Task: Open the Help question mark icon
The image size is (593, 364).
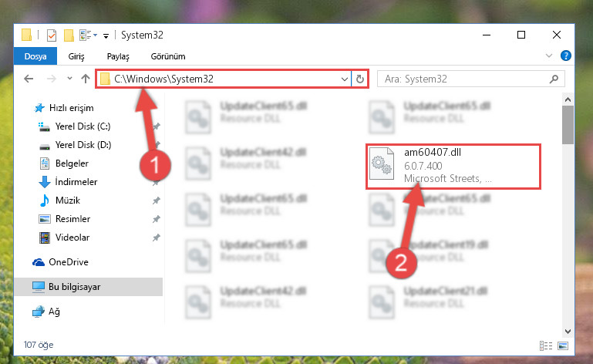Action: (x=566, y=56)
